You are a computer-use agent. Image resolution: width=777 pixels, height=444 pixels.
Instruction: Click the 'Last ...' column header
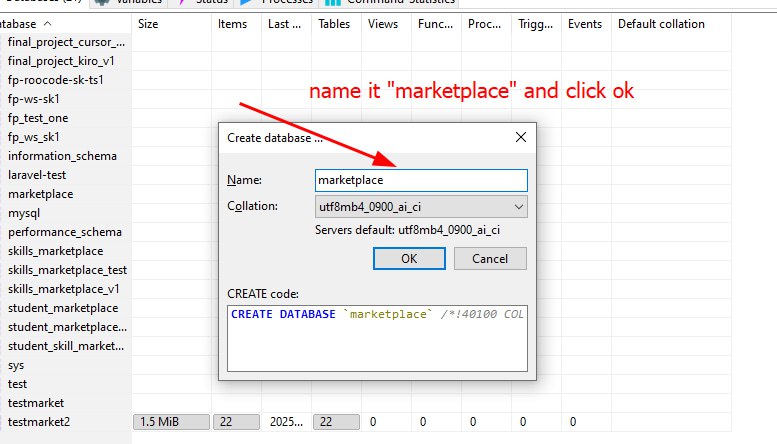click(286, 24)
